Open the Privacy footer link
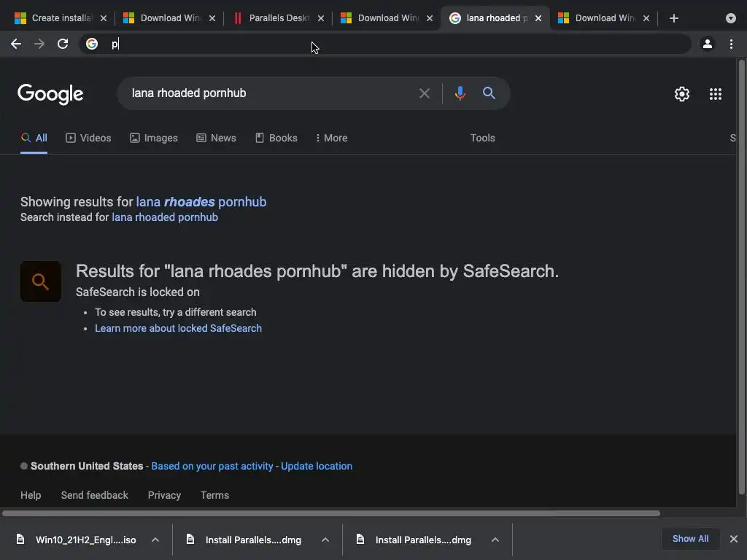The image size is (747, 560). tap(164, 495)
